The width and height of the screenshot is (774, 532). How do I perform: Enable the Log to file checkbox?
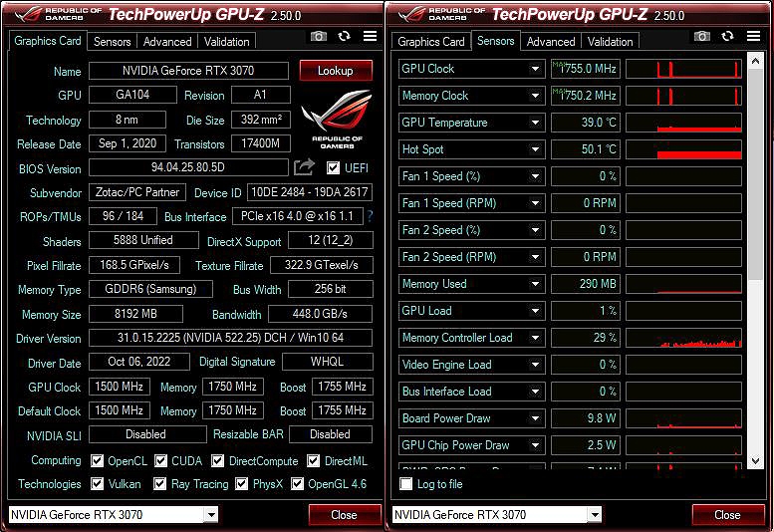coord(405,483)
